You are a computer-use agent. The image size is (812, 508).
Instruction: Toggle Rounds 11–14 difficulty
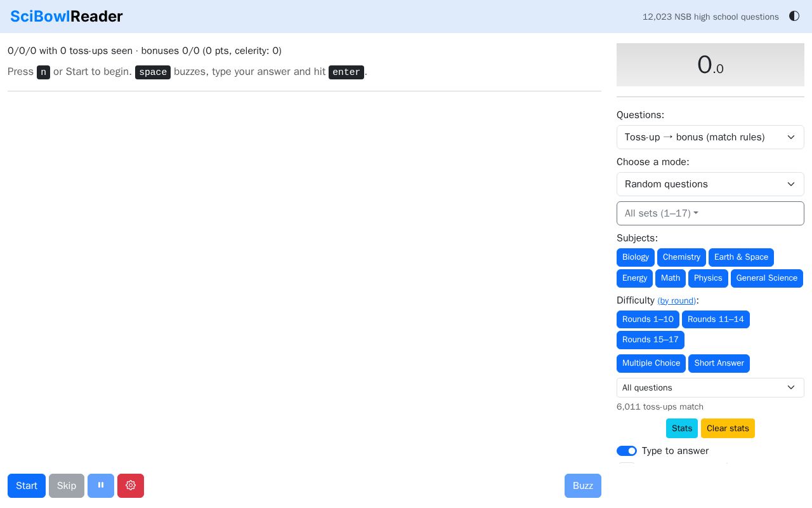click(716, 319)
